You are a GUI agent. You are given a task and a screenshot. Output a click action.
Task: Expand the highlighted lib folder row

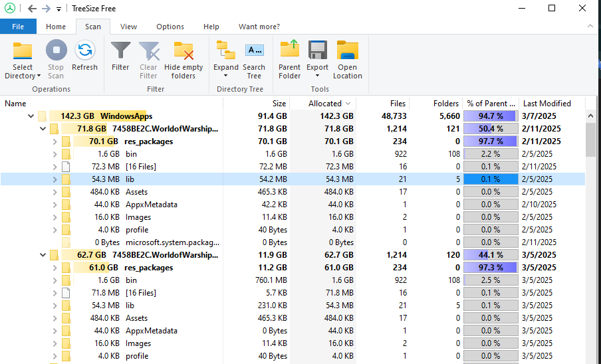tap(55, 179)
